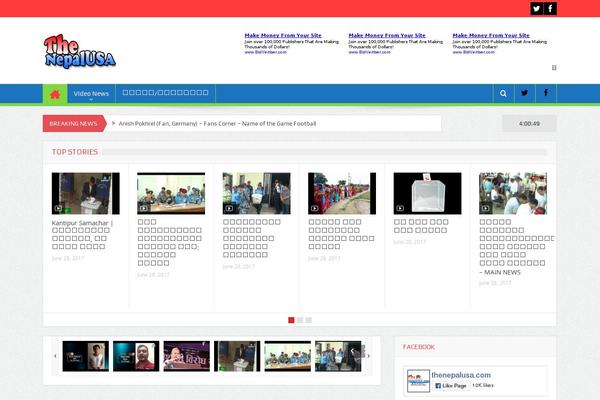Open MAIN NEWS top story thumbnail

[x=513, y=193]
